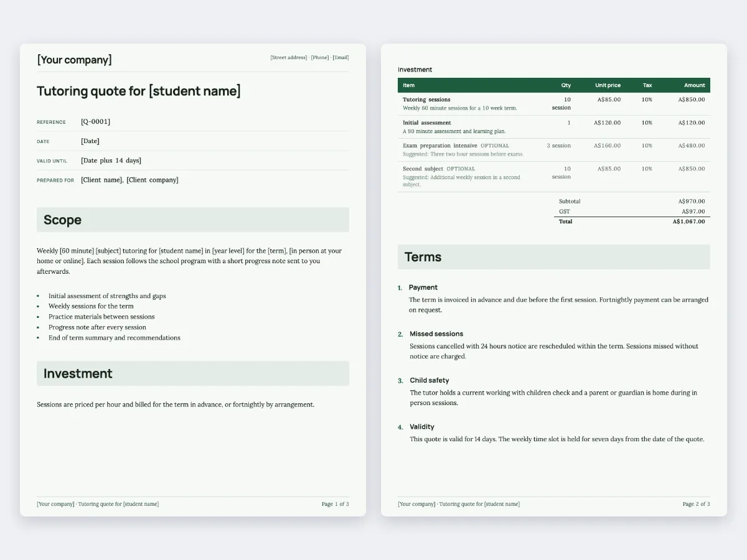Click bullet "Practice materials between sessions"
747x560 pixels.
[x=101, y=317]
